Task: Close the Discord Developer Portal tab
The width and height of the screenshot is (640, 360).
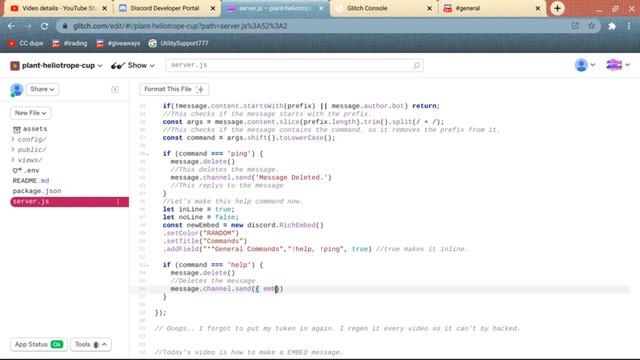Action: click(213, 8)
